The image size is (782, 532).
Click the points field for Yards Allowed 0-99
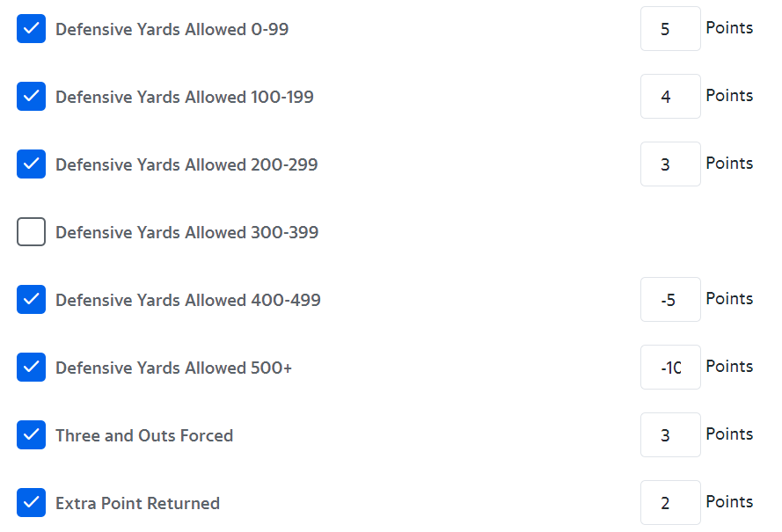[x=670, y=29]
